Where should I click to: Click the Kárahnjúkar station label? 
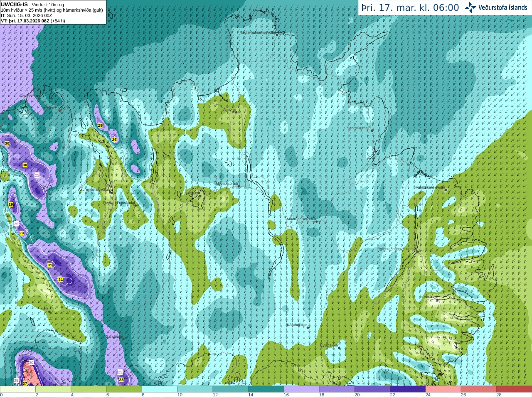[x=297, y=325]
